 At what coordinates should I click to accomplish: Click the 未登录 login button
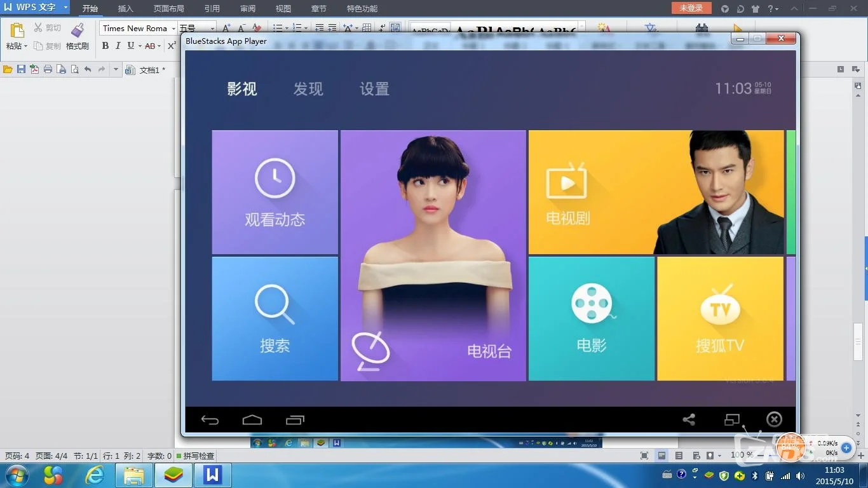pos(691,8)
